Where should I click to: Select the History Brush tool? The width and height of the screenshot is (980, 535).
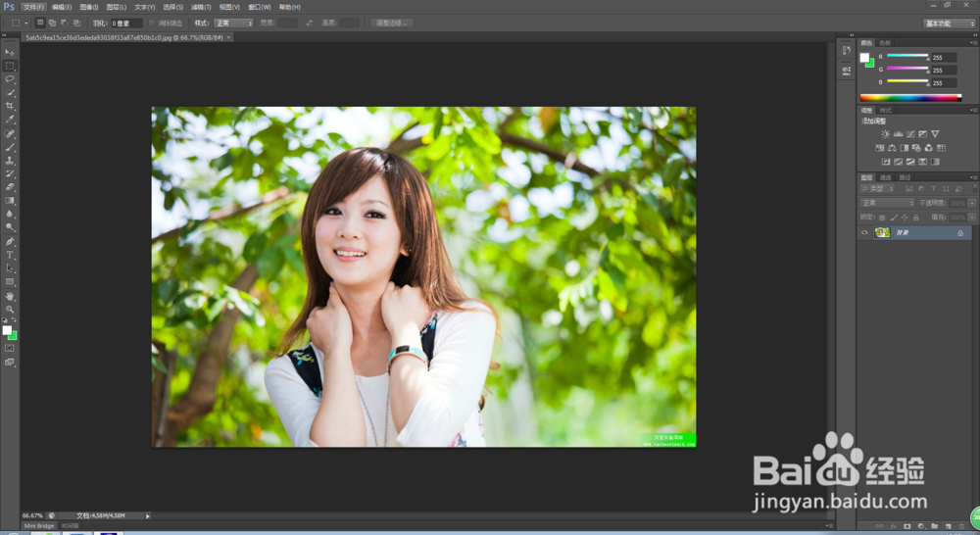pos(10,173)
